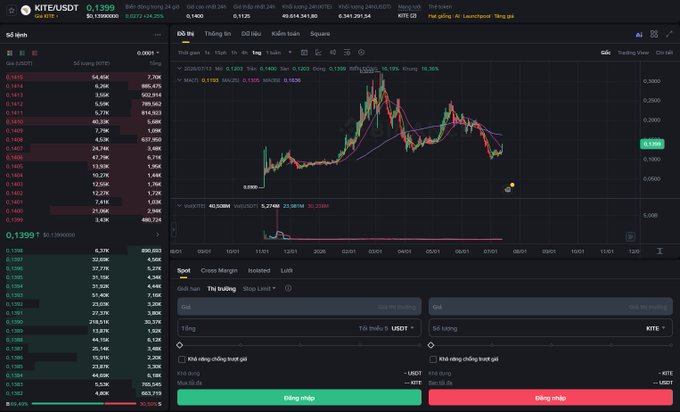The width and height of the screenshot is (680, 412).
Task: Select the Lưới grid trading tab
Action: point(286,270)
